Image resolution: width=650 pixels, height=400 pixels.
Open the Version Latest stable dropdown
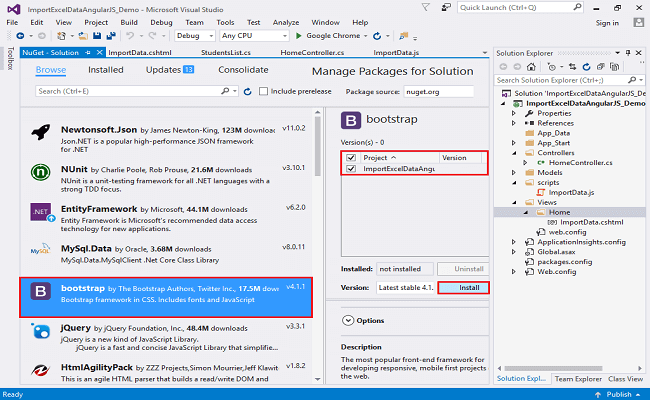tap(405, 288)
